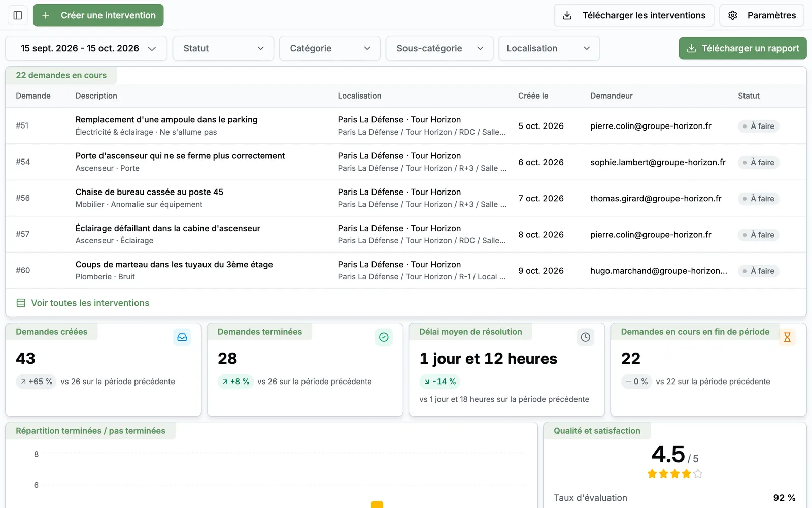Viewport: 812px width, 508px height.
Task: Click the Statut column header
Action: coord(749,96)
